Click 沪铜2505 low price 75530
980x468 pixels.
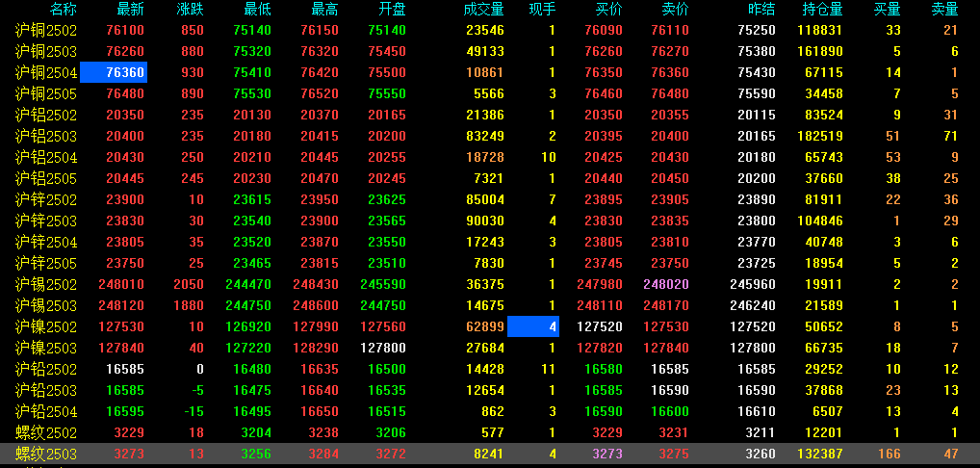(252, 93)
